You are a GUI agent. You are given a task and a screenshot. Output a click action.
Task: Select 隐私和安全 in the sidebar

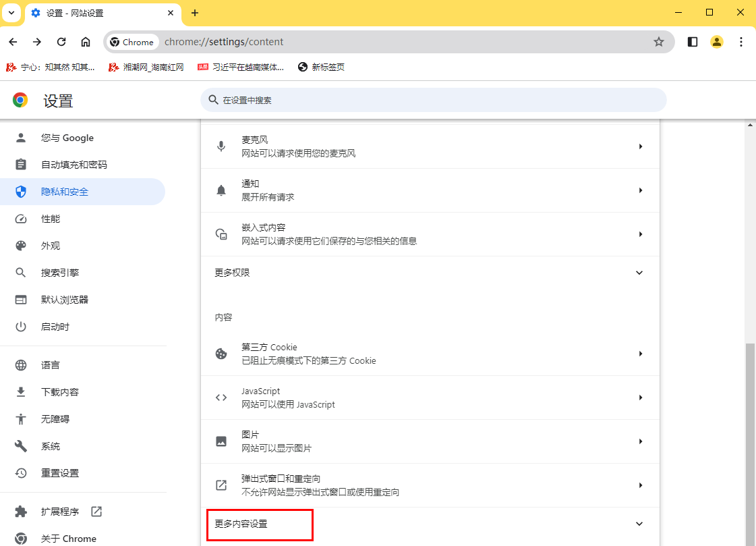point(82,192)
